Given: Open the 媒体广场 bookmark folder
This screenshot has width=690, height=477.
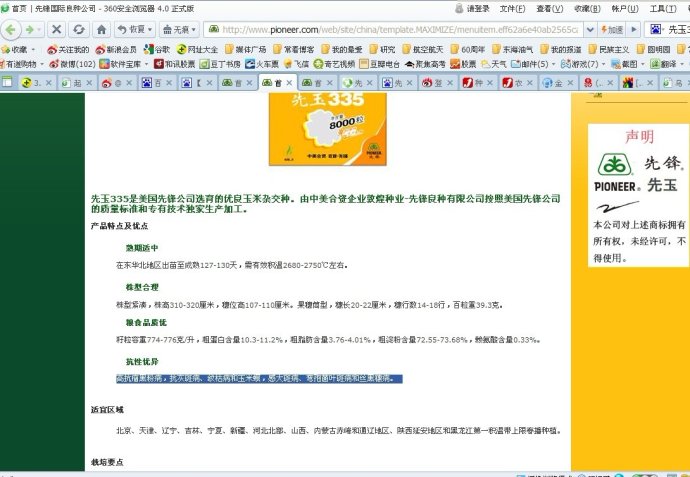Looking at the screenshot, I should (246, 49).
